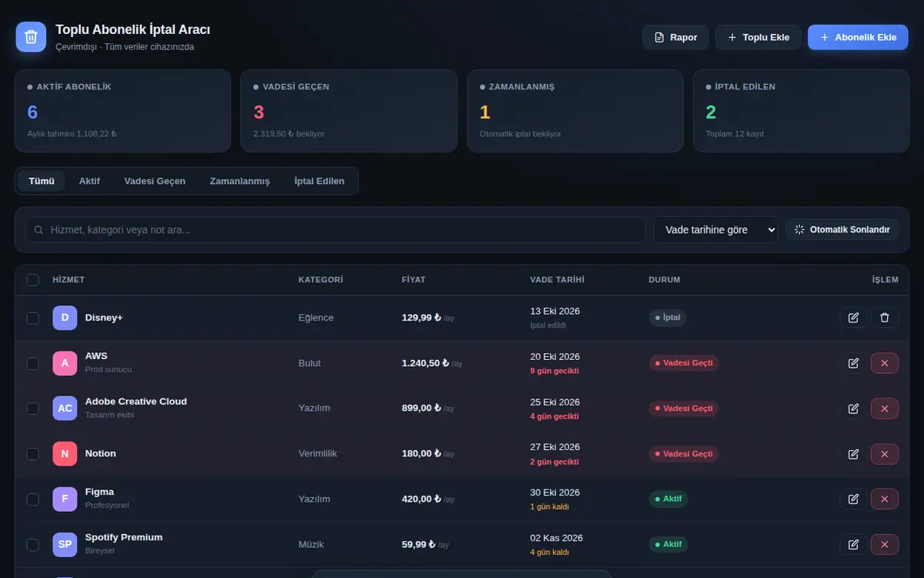Edit the Notion subscription

point(853,454)
